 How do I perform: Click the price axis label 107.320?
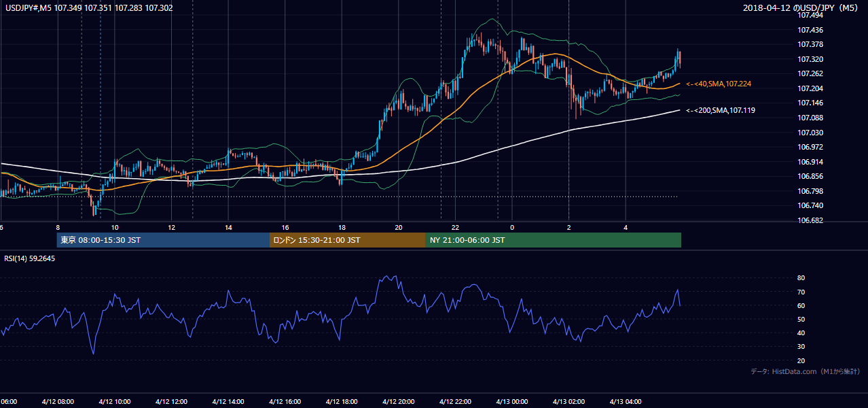[810, 59]
